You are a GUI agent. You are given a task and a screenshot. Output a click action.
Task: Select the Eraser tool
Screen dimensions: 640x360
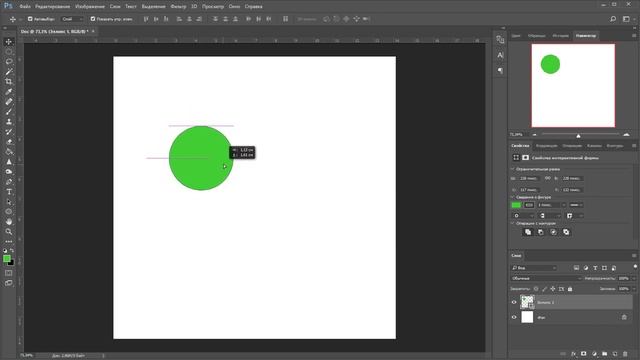tap(9, 142)
